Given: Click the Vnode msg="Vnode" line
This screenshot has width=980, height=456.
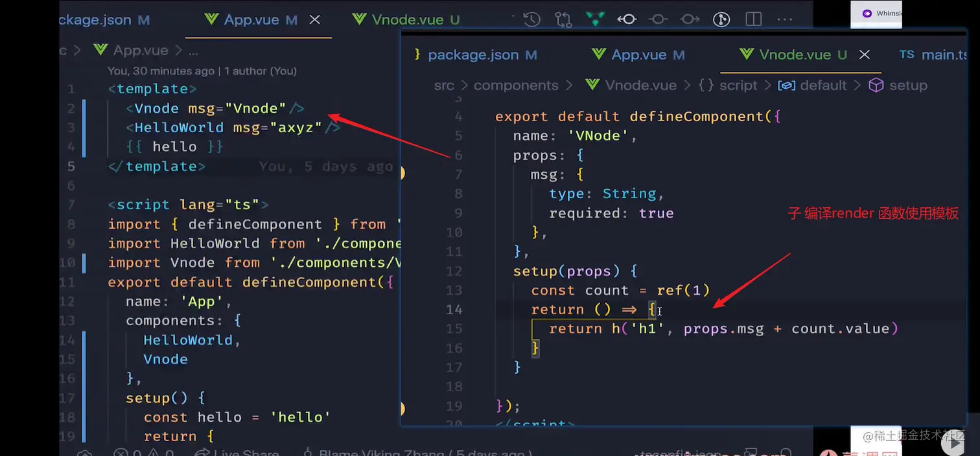Looking at the screenshot, I should point(215,108).
